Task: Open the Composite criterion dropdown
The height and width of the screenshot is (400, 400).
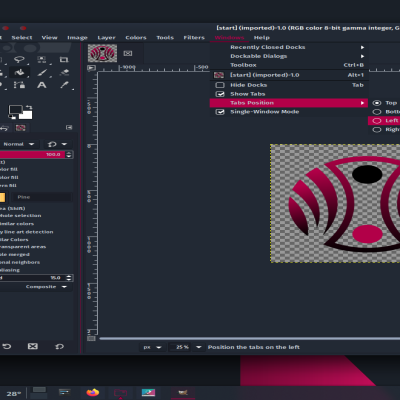Action: click(36, 287)
